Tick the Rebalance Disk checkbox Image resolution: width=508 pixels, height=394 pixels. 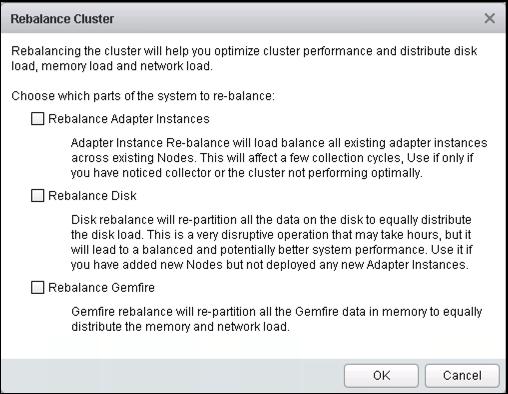37,196
